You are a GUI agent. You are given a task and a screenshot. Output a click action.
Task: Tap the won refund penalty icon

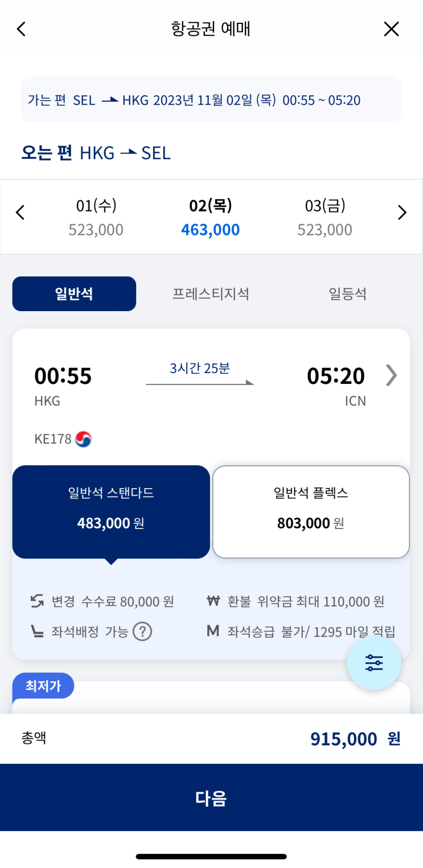coord(213,601)
